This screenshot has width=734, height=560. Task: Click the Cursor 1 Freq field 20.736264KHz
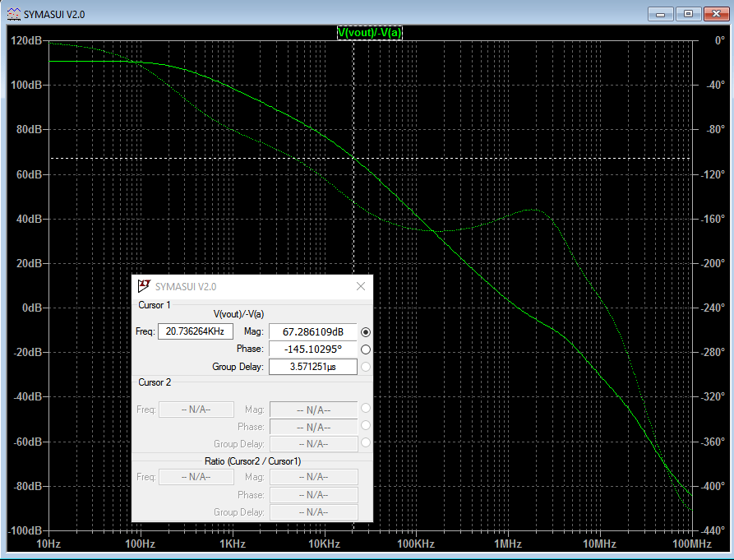click(x=195, y=331)
